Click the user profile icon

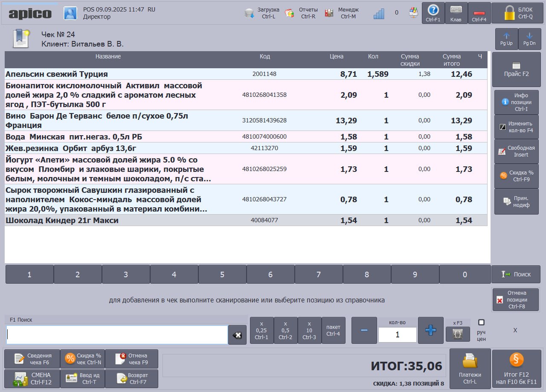(70, 13)
